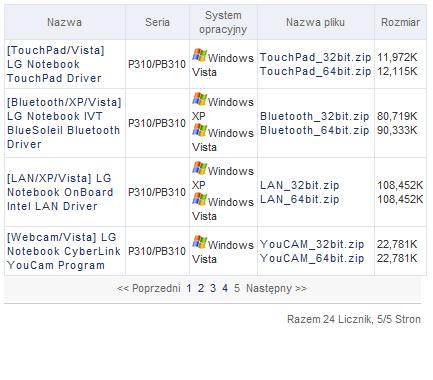Click Windows logo icon in TouchPad row
433x380 pixels.
pyautogui.click(x=199, y=55)
